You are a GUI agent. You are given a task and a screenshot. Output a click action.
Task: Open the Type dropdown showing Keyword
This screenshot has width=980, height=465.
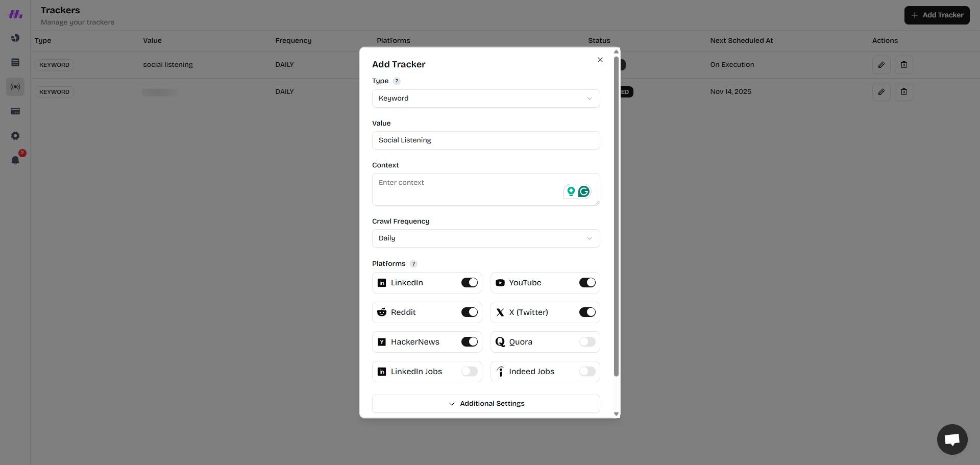pyautogui.click(x=485, y=99)
